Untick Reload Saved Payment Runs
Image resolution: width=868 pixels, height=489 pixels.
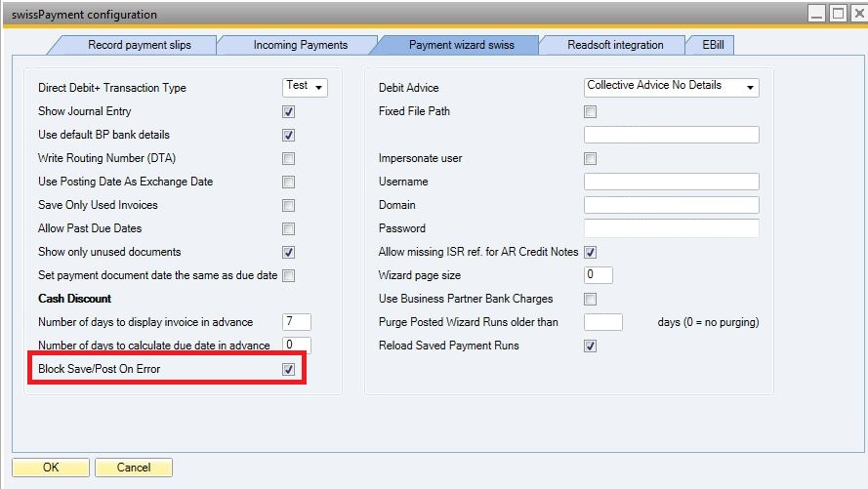[590, 346]
